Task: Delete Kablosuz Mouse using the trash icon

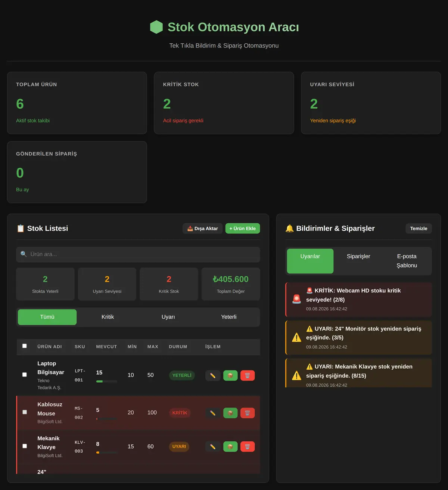Action: click(x=248, y=413)
